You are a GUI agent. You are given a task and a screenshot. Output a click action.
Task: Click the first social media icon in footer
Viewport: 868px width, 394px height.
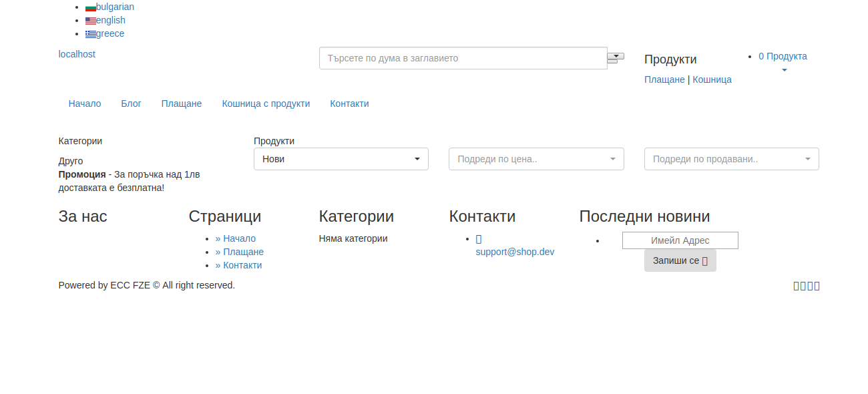click(x=797, y=285)
